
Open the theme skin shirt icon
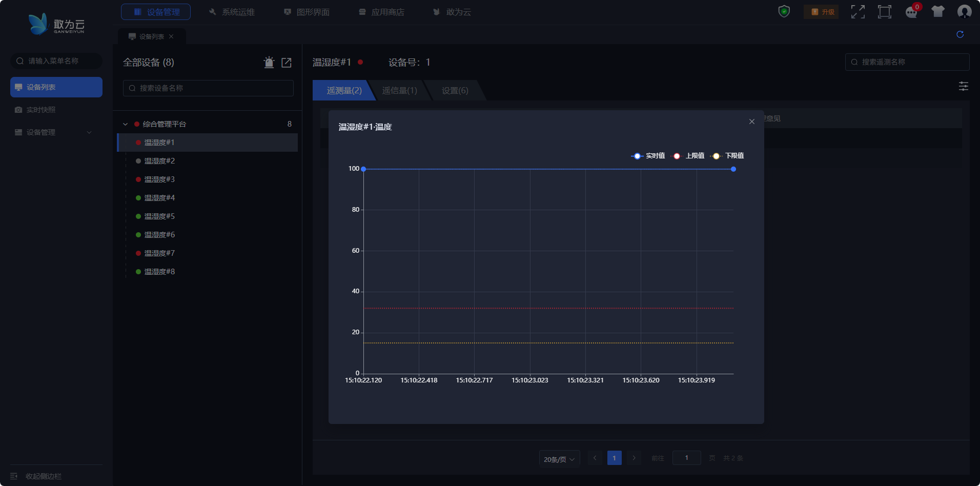click(938, 11)
